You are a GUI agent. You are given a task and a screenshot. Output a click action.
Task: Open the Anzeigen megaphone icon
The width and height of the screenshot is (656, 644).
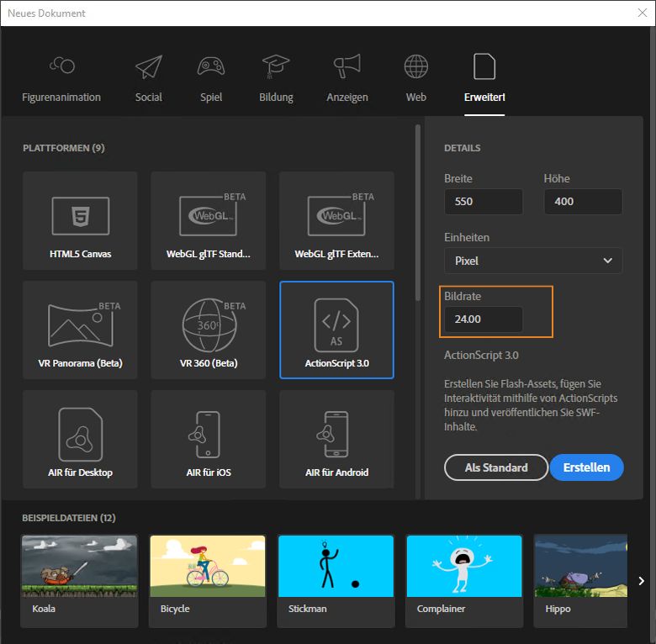pyautogui.click(x=347, y=66)
